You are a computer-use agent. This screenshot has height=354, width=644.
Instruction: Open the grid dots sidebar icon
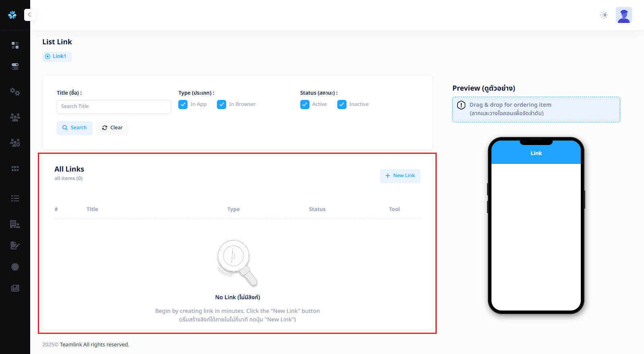(15, 168)
